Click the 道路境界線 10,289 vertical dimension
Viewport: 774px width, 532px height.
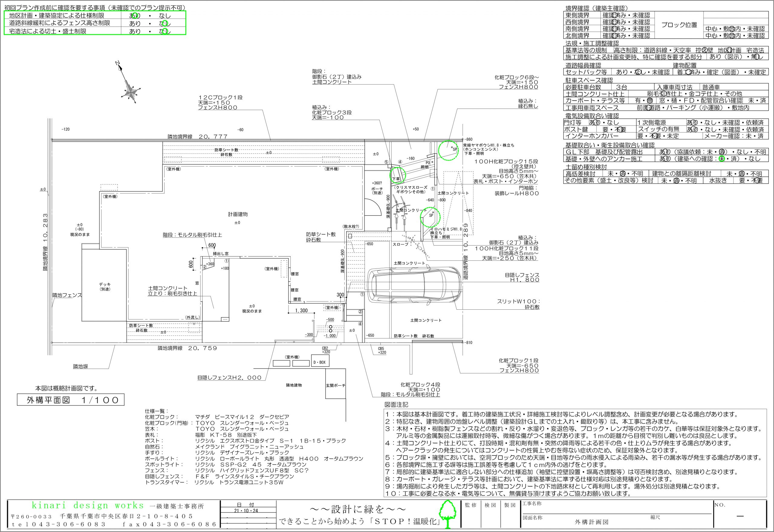point(466,251)
